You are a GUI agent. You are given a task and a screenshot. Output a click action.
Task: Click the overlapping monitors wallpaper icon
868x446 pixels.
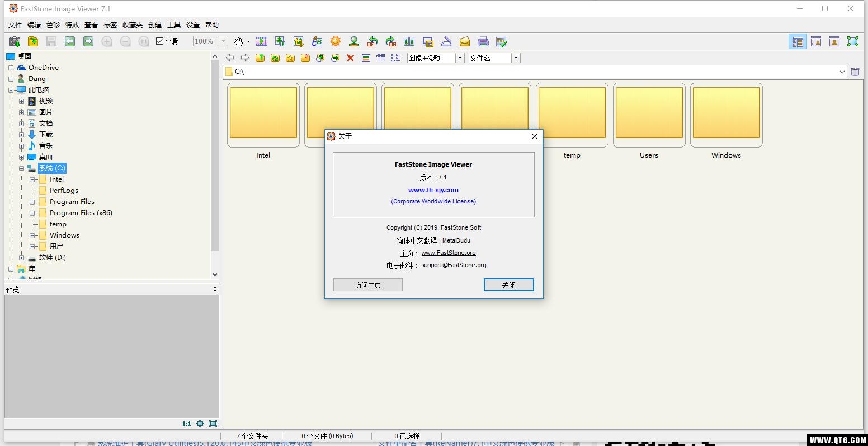[428, 41]
